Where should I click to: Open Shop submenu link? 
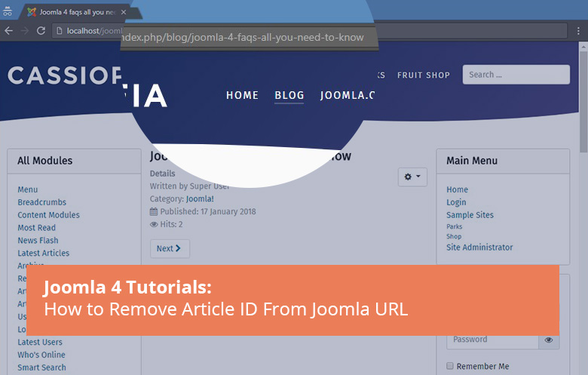click(454, 236)
